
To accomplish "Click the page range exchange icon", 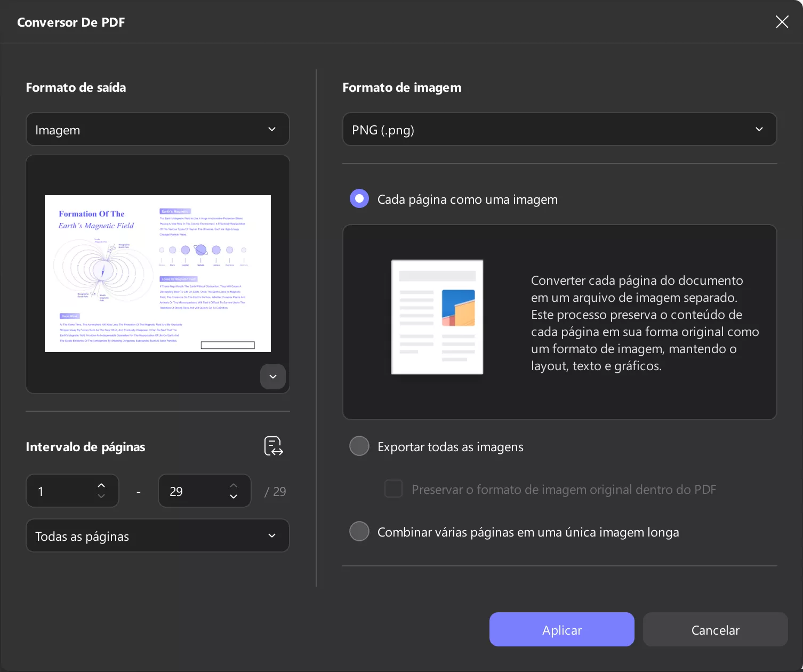I will 272,446.
